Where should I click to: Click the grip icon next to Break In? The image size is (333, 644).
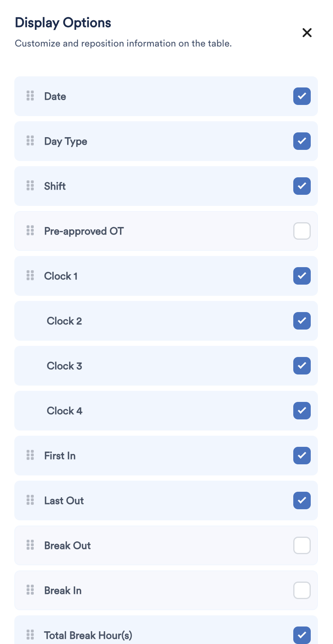click(30, 590)
